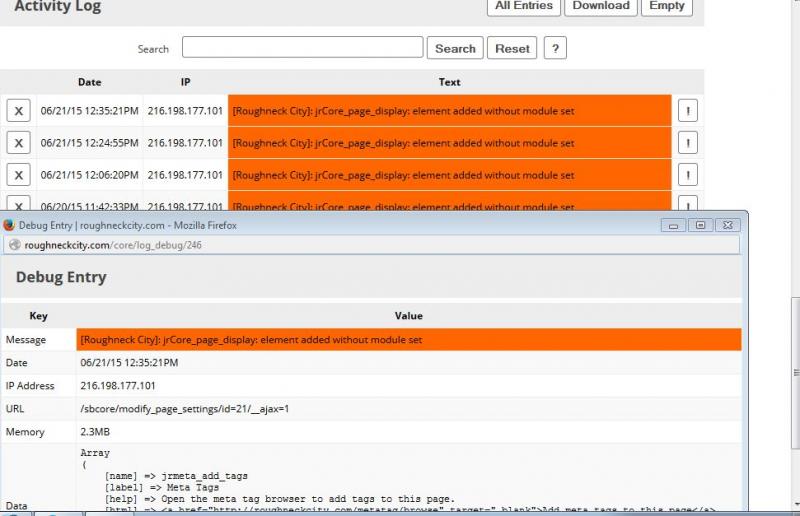
Task: Delete the 12:24:55PM log entry
Action: click(x=18, y=143)
